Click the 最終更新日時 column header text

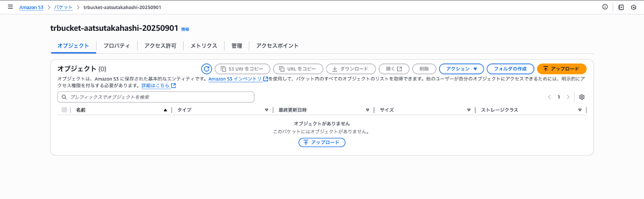tap(293, 110)
